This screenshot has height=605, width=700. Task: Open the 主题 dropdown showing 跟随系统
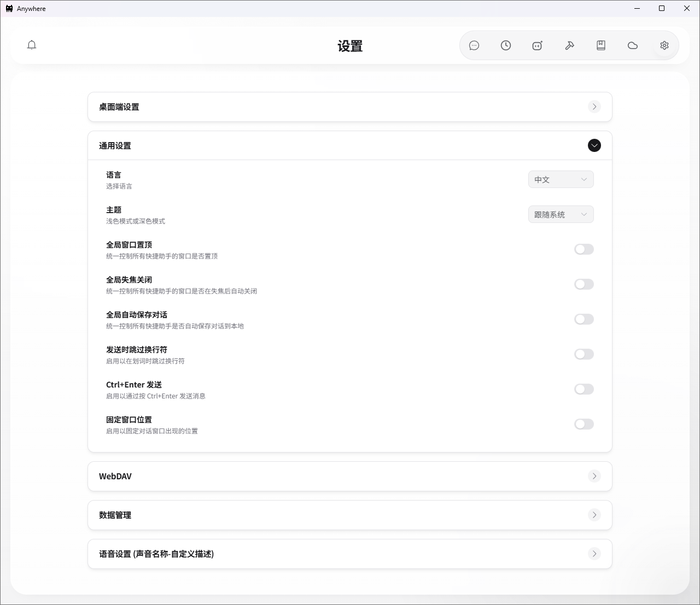click(561, 214)
